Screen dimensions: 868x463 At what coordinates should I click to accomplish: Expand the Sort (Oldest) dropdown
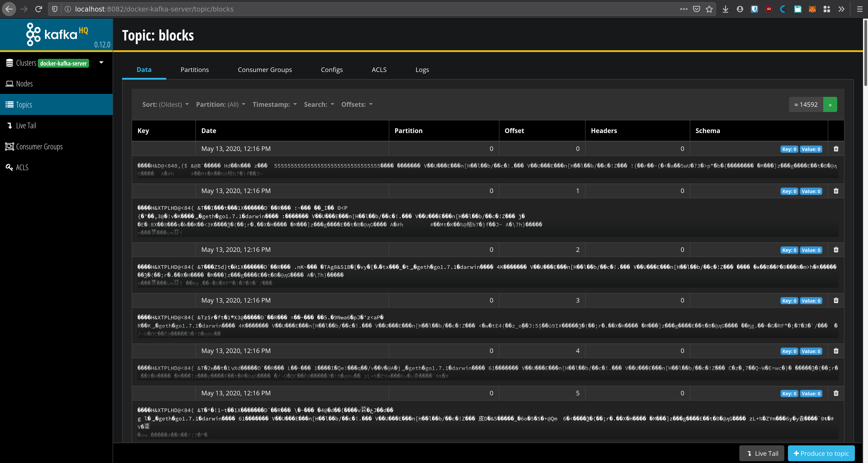click(x=166, y=105)
